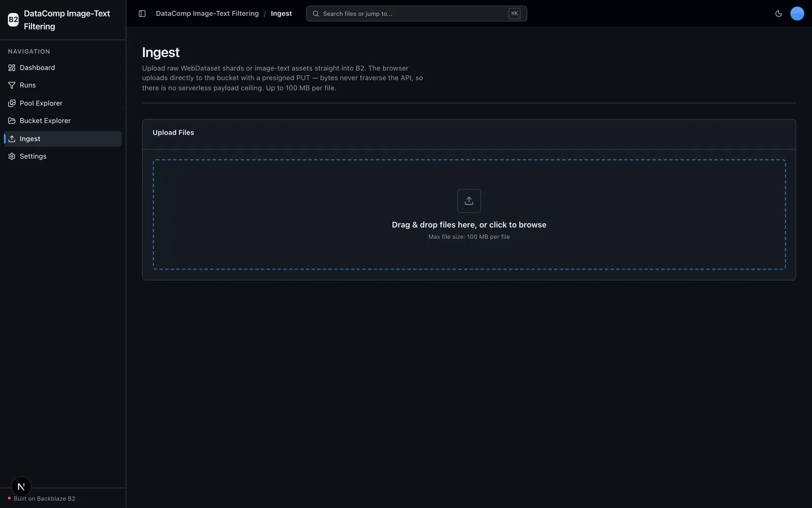Click the Ingest breadcrumb

(x=281, y=14)
